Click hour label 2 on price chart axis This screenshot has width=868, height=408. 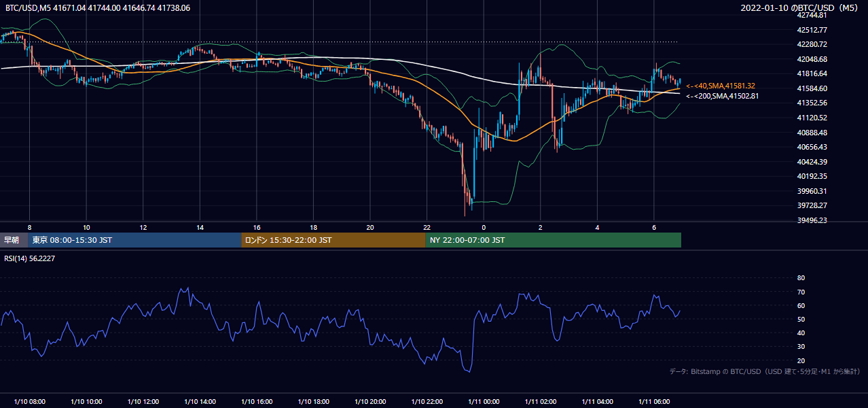(540, 227)
